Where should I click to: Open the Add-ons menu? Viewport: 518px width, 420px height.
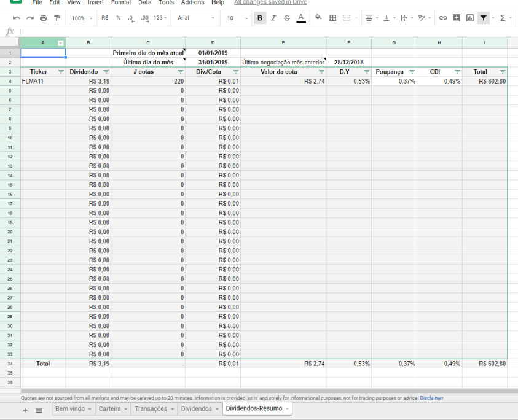tap(192, 2)
